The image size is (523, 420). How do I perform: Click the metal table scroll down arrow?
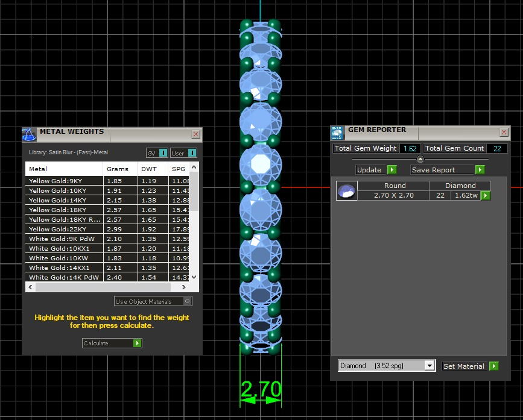click(194, 277)
